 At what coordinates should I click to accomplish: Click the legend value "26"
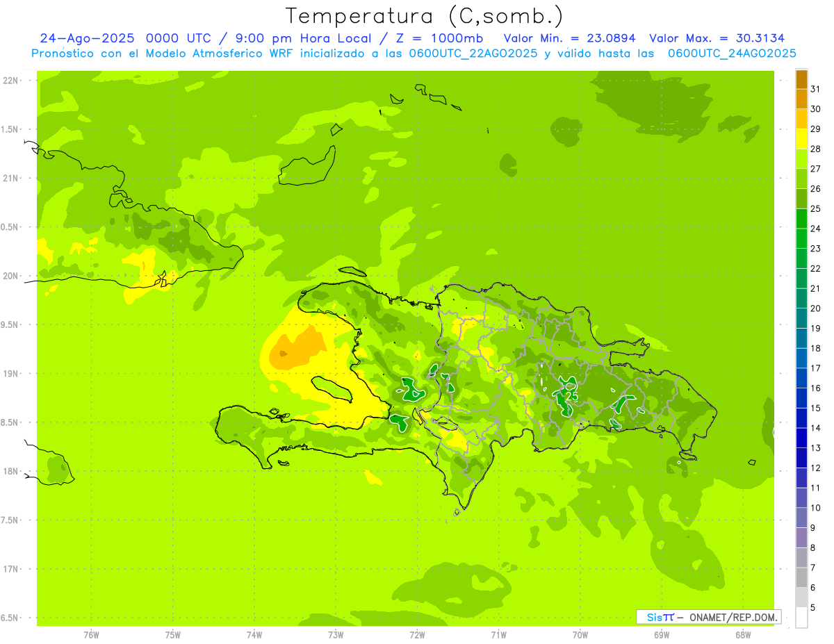coord(815,189)
